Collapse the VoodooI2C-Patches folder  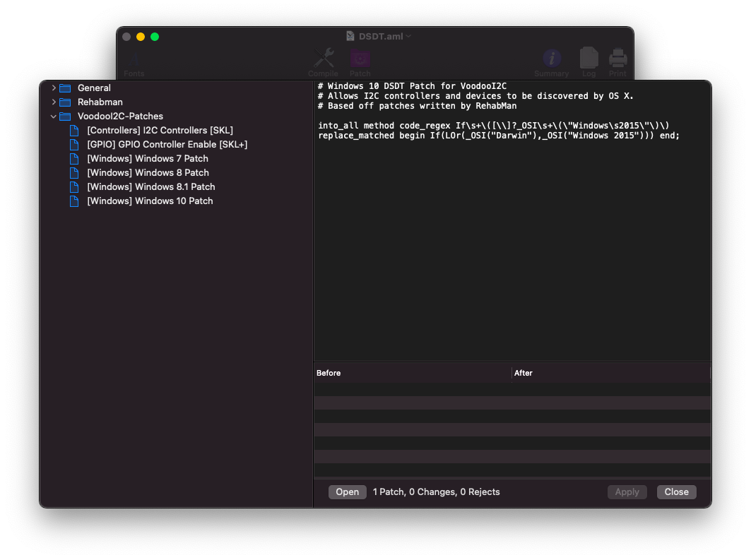pyautogui.click(x=54, y=117)
